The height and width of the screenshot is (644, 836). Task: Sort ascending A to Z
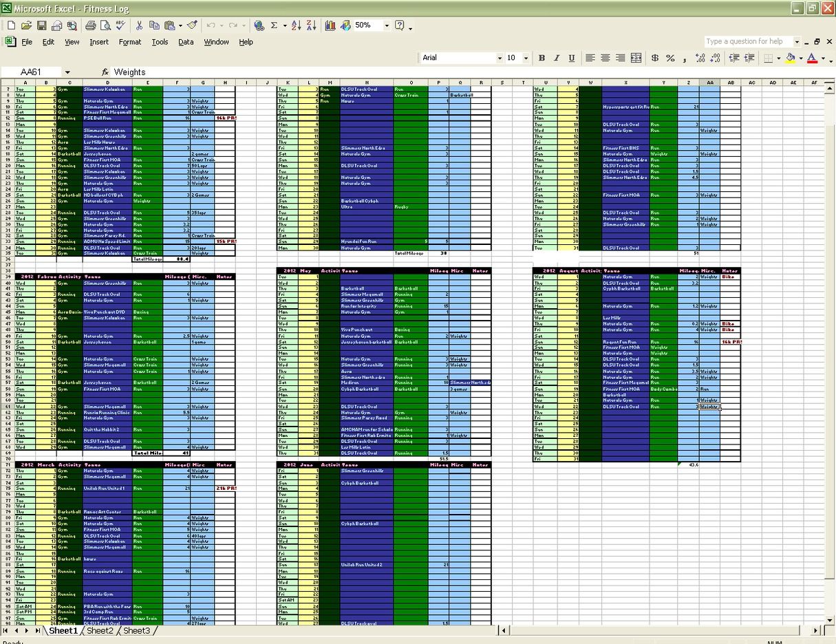pyautogui.click(x=296, y=25)
